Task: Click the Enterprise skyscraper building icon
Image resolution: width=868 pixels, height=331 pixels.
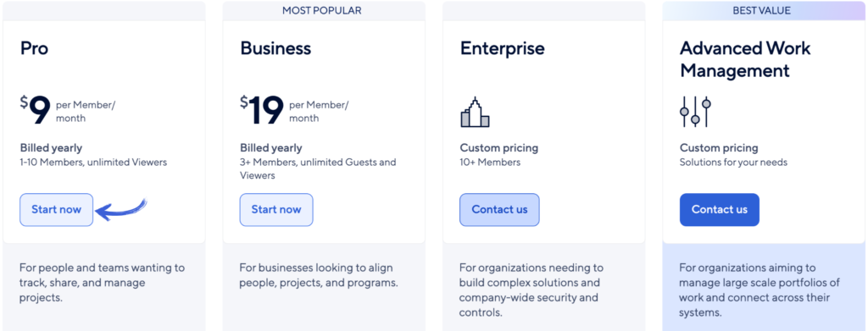Action: click(x=475, y=112)
